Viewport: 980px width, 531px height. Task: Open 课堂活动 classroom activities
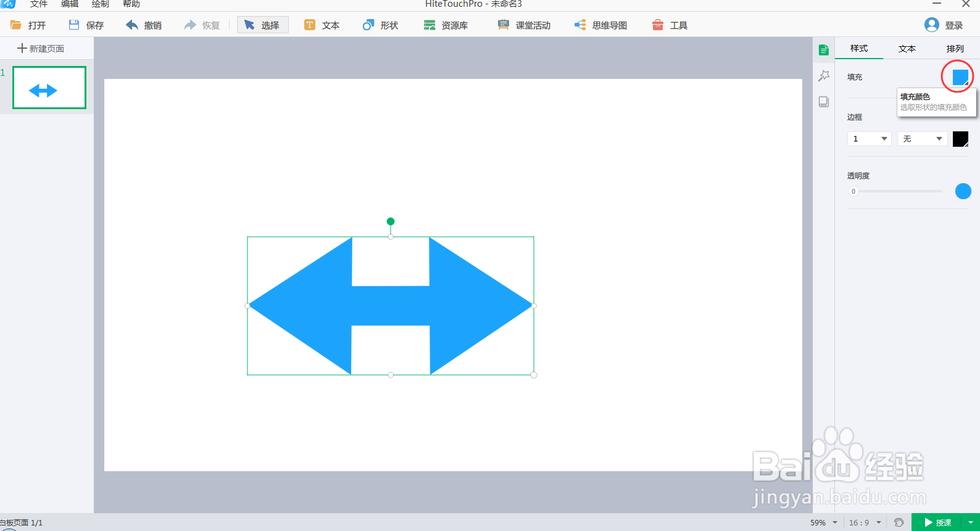pos(524,25)
